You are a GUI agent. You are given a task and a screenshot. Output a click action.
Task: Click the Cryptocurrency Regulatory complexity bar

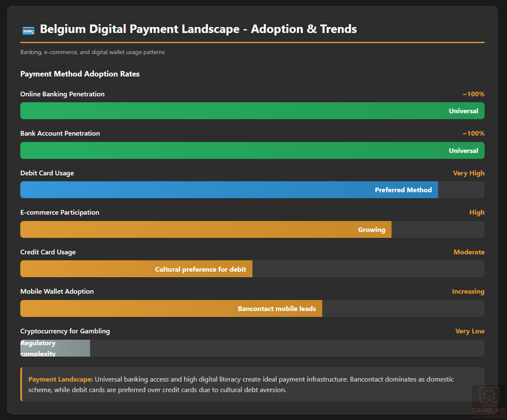coord(55,348)
